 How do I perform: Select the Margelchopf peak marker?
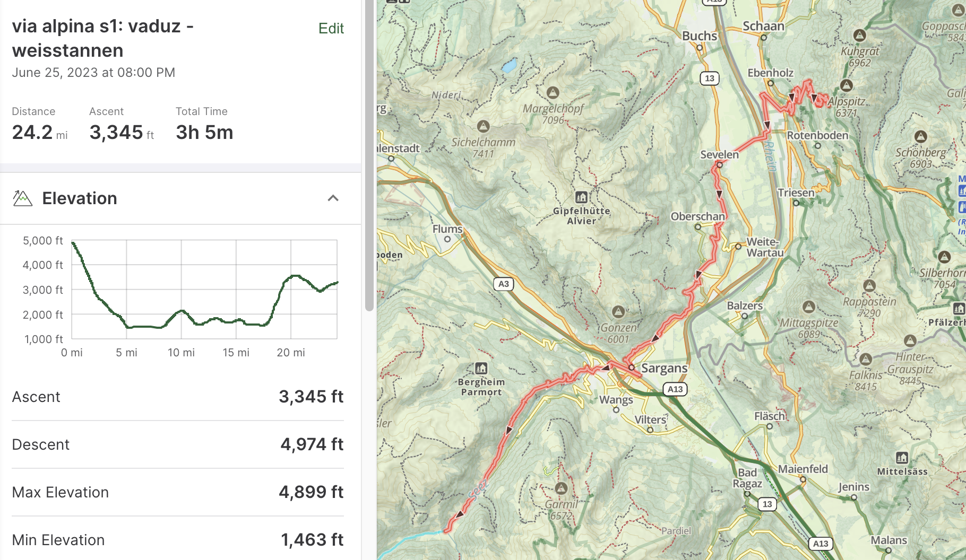pos(553,93)
